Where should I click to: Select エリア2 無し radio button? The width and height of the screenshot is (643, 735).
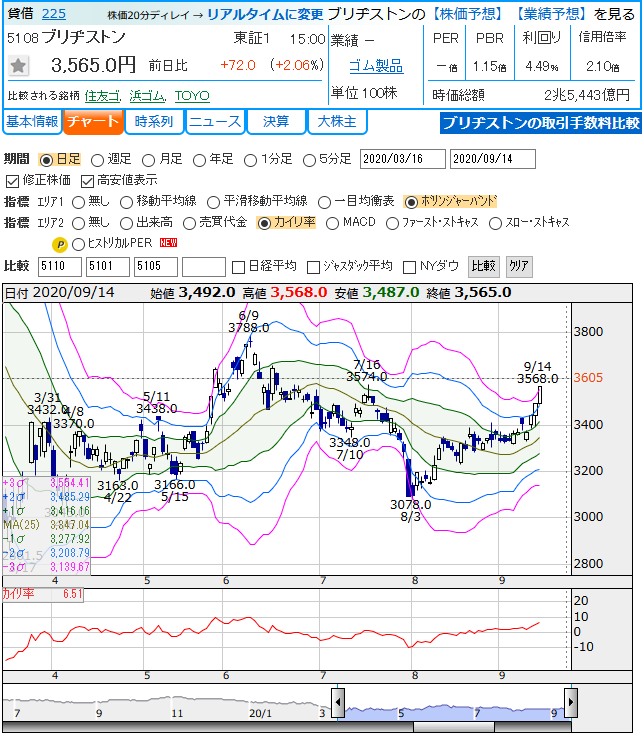tap(78, 224)
